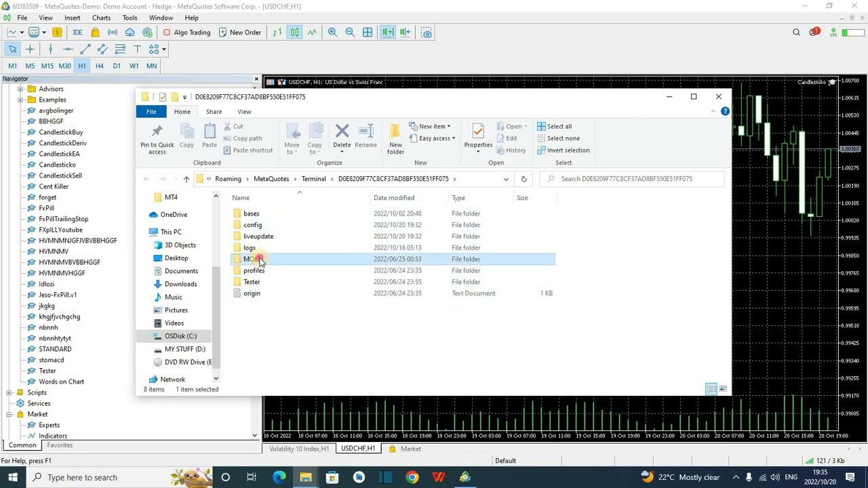Screen dimensions: 868x488
Task: Select the origin text document
Action: point(252,293)
